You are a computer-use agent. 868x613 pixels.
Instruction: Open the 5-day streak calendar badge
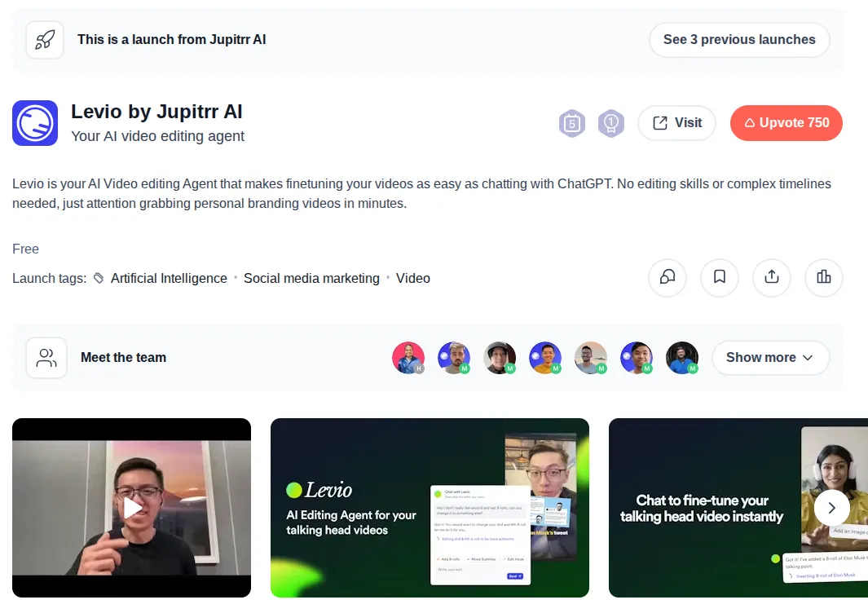click(571, 123)
